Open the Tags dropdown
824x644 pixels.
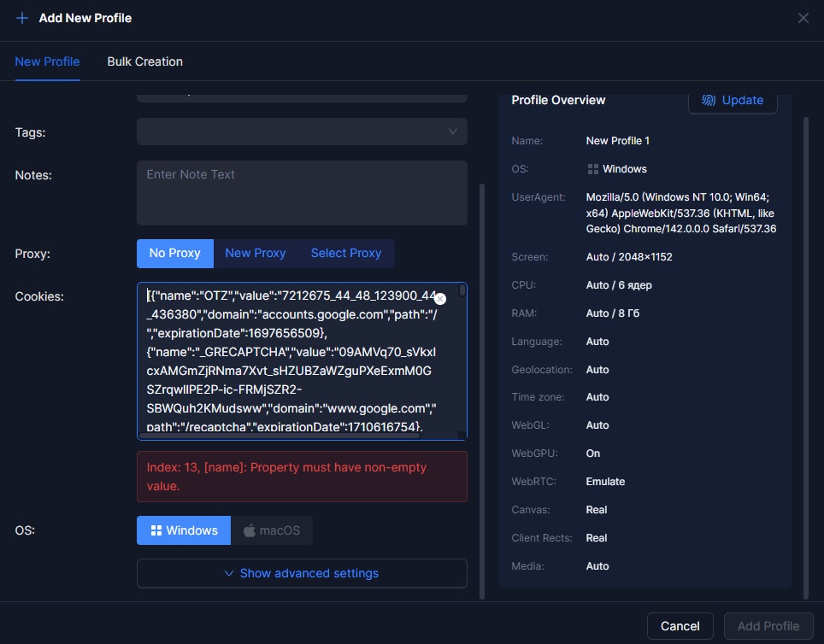303,132
